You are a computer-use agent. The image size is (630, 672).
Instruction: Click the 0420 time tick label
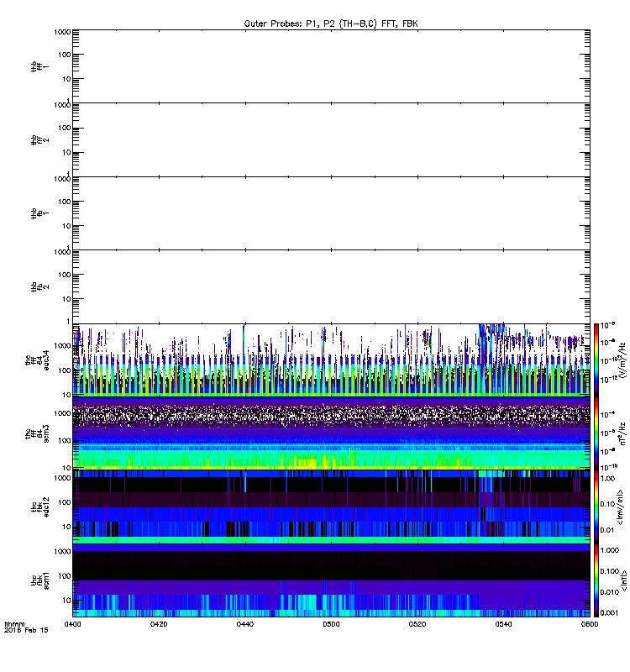pos(159,624)
